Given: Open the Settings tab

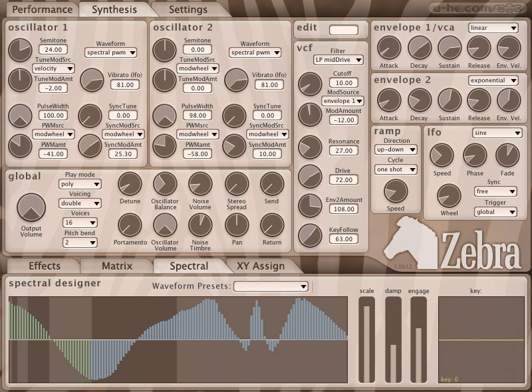Looking at the screenshot, I should coord(188,9).
